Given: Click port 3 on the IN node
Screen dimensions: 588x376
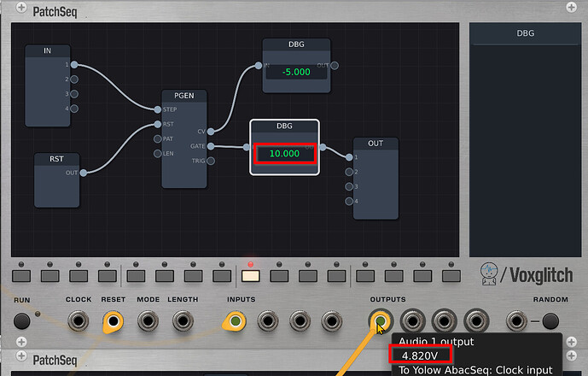Looking at the screenshot, I should (74, 94).
